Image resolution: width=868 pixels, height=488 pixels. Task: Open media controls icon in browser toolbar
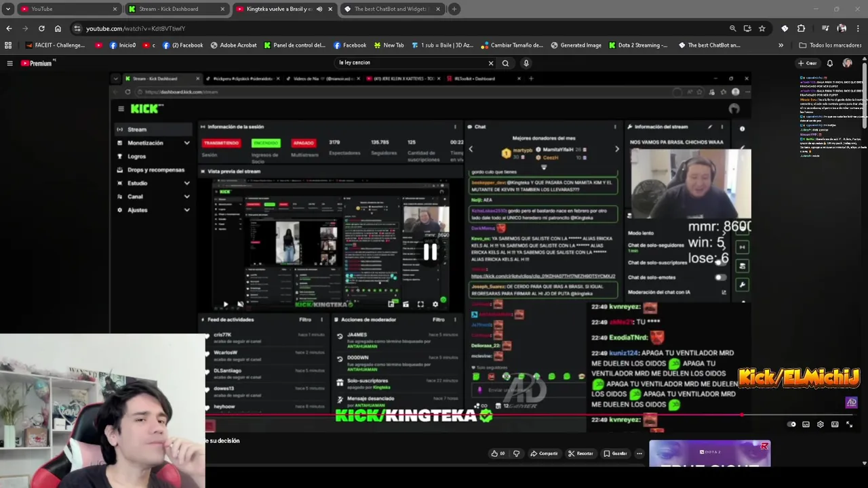(825, 28)
